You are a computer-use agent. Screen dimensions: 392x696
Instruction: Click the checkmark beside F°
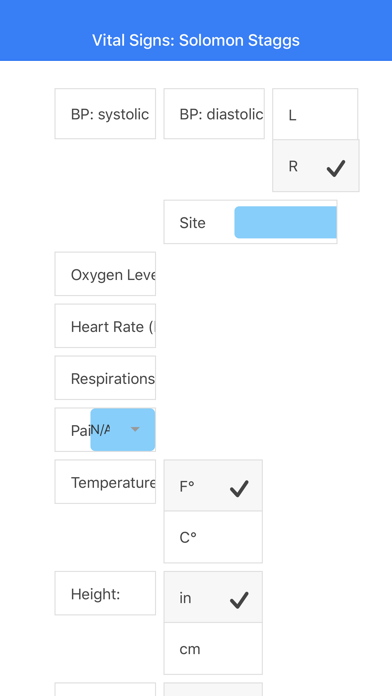[x=239, y=488]
